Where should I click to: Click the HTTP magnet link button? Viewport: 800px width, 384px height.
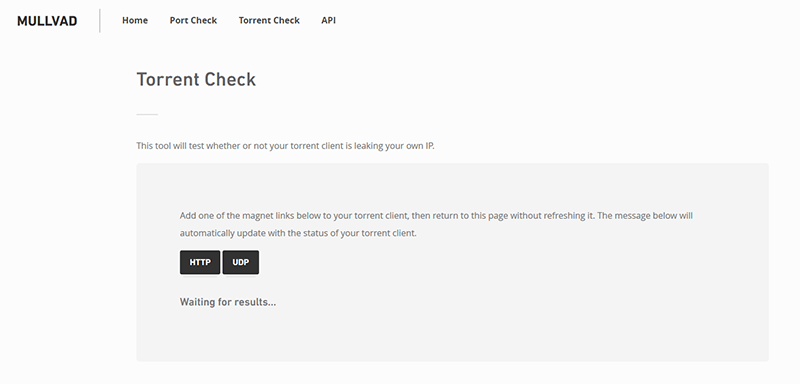point(200,262)
